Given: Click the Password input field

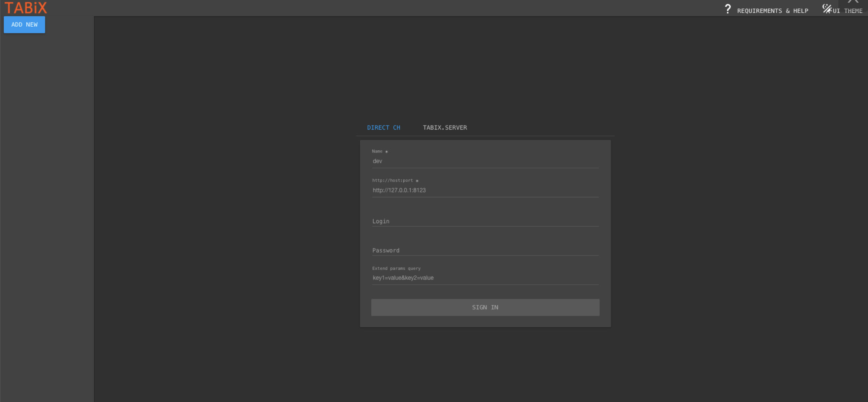Looking at the screenshot, I should pos(485,250).
